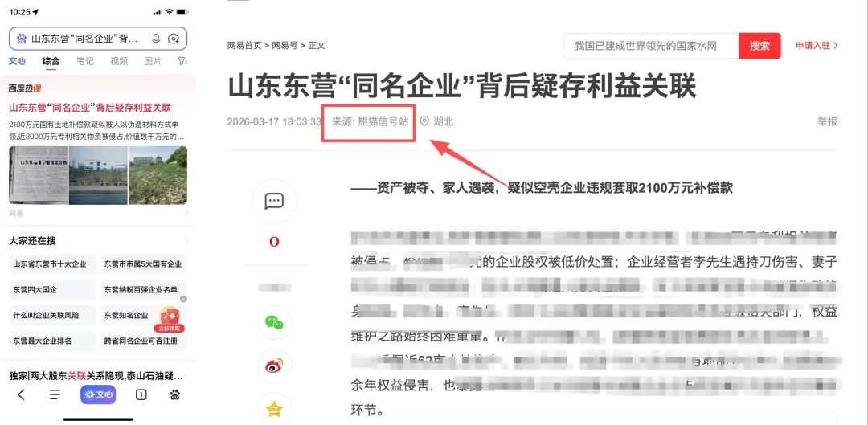Image resolution: width=868 pixels, height=425 pixels.
Task: Open the tab count window switcher
Action: [141, 394]
